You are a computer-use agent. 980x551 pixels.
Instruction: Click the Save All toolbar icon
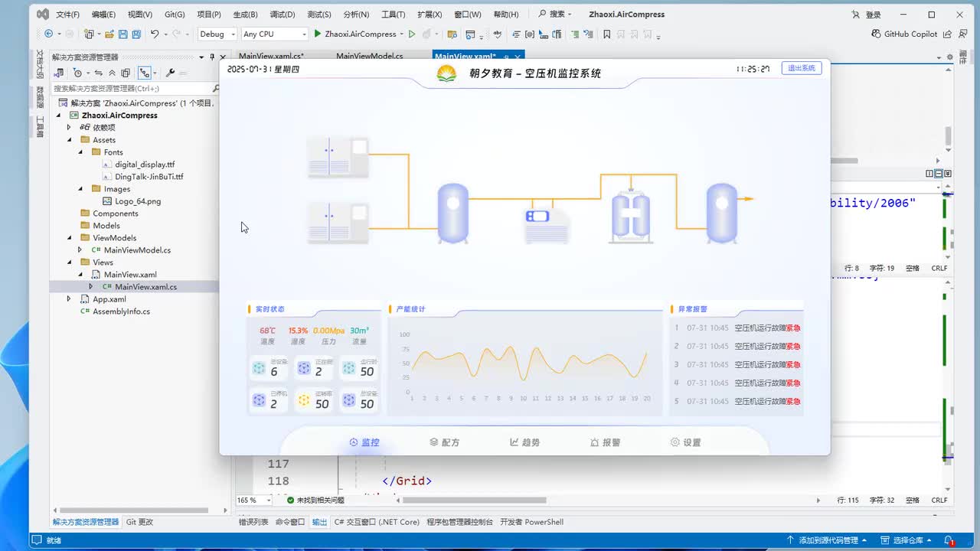coord(136,34)
